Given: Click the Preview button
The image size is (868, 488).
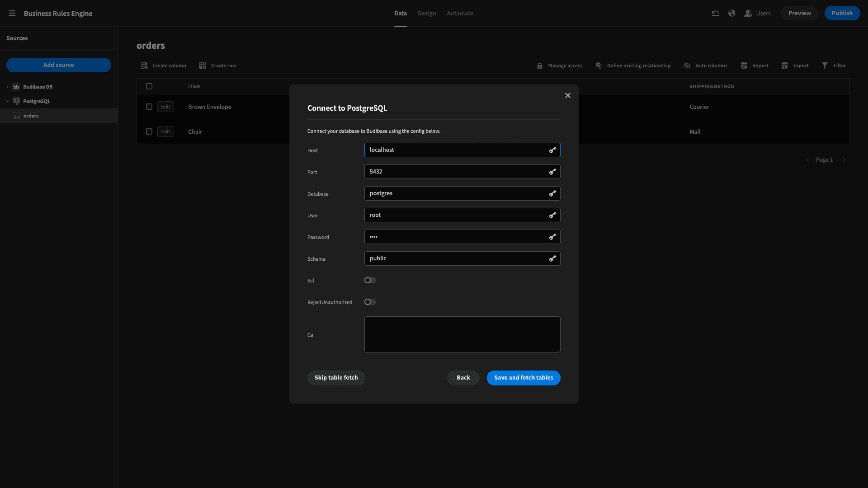Looking at the screenshot, I should point(800,13).
